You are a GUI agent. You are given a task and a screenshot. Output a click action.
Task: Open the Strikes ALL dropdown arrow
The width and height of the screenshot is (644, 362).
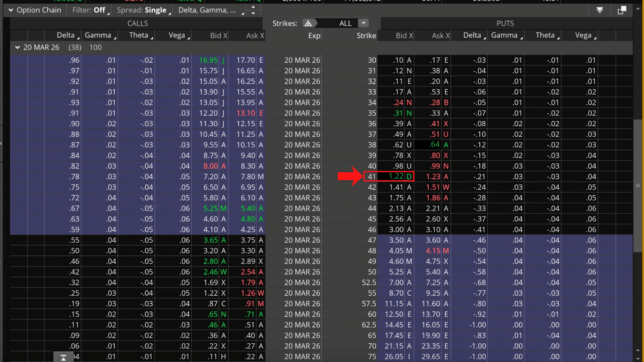(x=363, y=23)
